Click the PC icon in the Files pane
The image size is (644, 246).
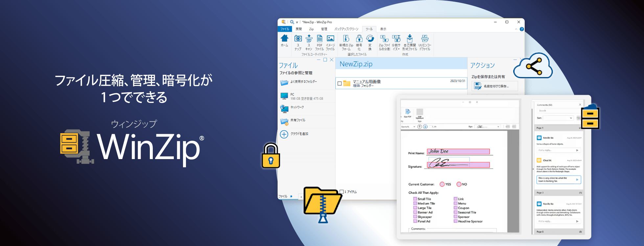click(284, 96)
